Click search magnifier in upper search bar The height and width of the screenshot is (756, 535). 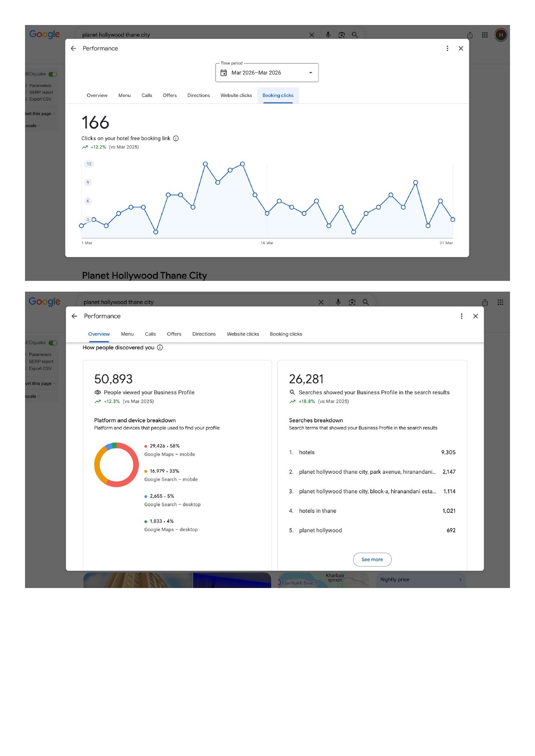coord(354,35)
